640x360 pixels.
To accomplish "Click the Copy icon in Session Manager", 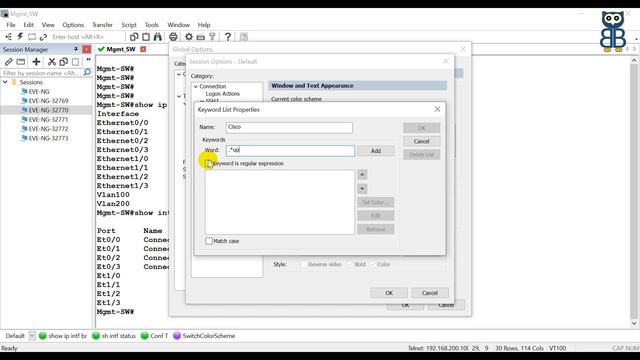I will [x=63, y=62].
